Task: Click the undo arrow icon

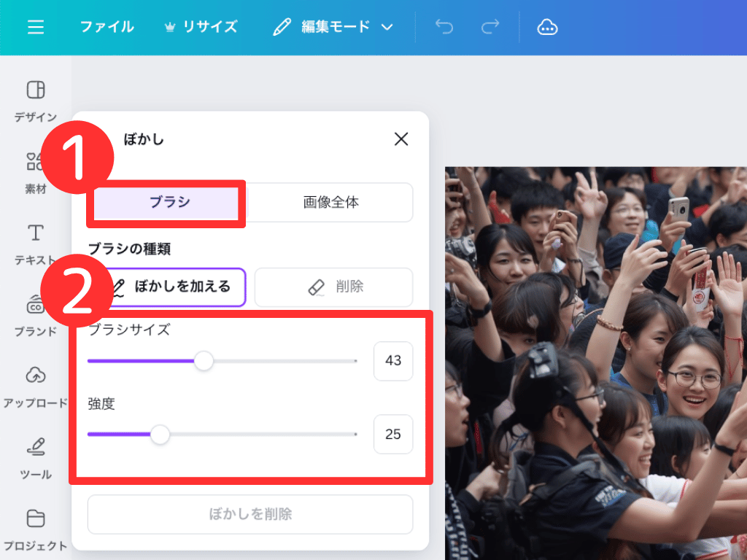Action: [x=444, y=28]
